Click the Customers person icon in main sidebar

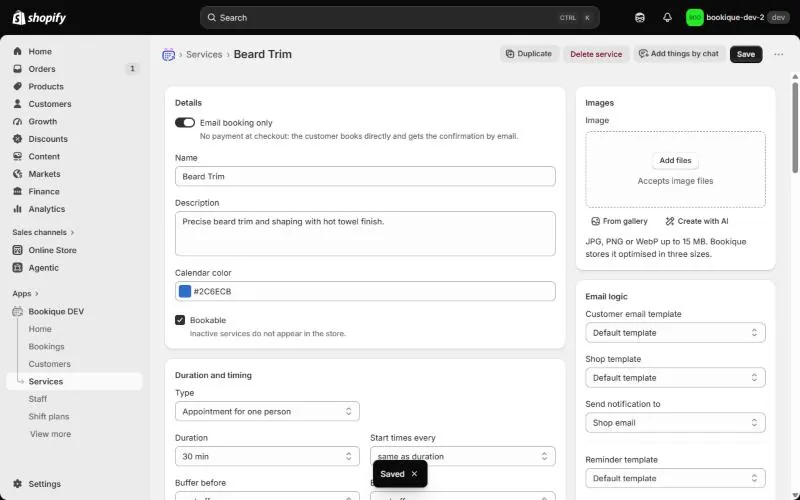18,104
